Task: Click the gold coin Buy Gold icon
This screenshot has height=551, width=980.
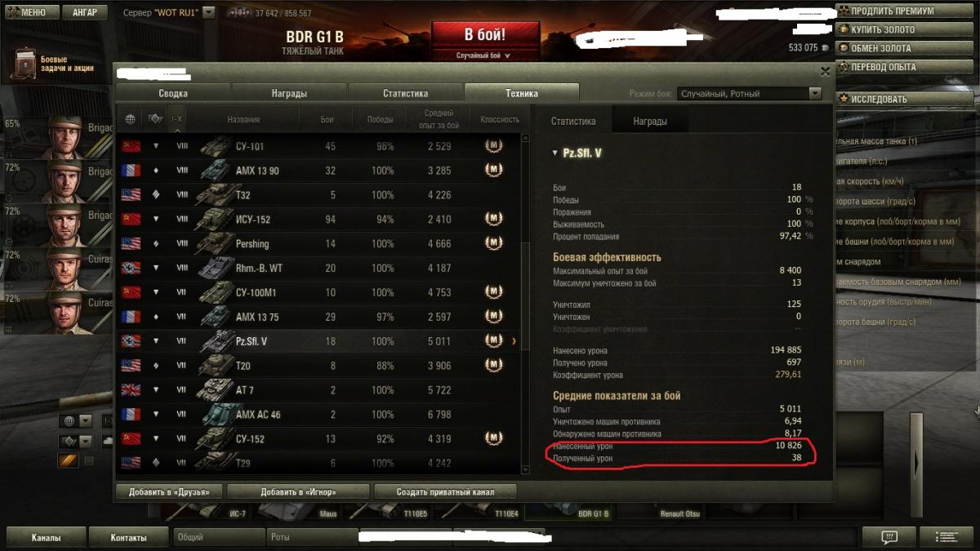Action: (843, 29)
